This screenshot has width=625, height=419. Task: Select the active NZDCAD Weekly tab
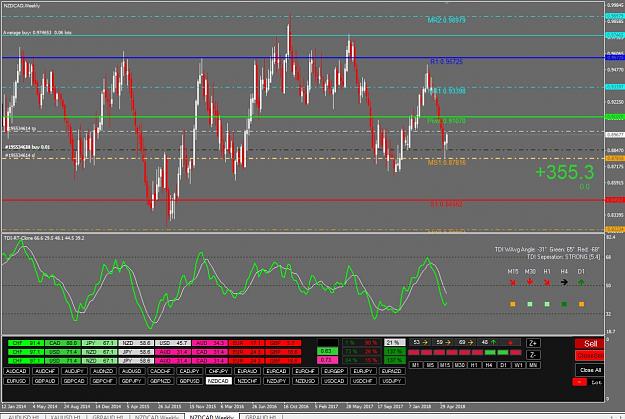click(212, 417)
